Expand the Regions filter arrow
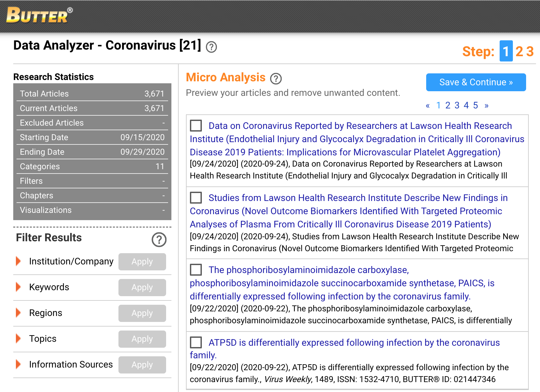This screenshot has height=392, width=540. [19, 313]
